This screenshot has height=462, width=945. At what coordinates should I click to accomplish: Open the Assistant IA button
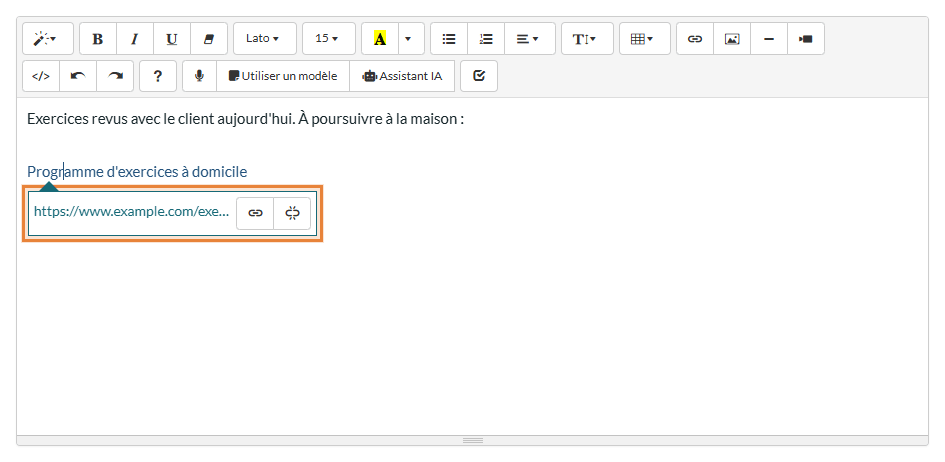point(402,76)
